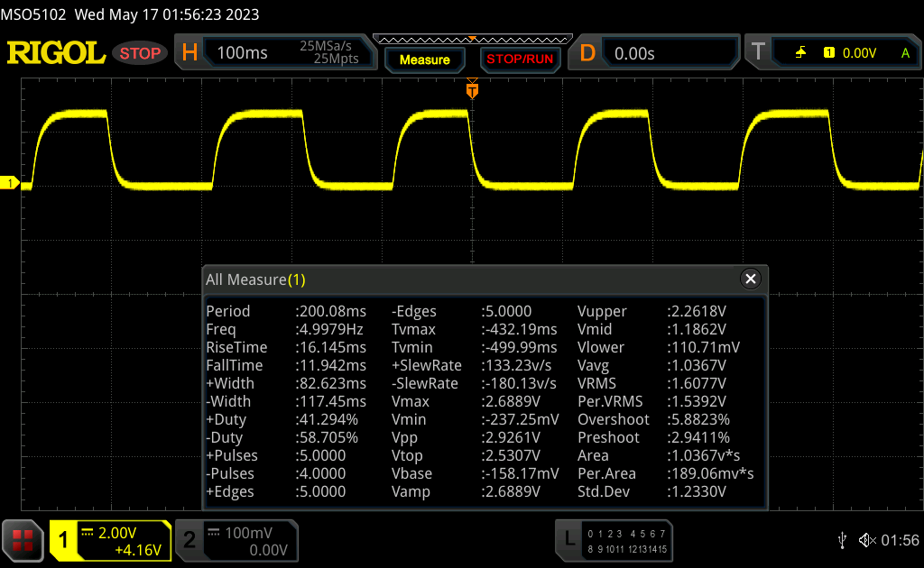Select the Vbase -158.17mV measurement
The width and height of the screenshot is (924, 568).
pyautogui.click(x=475, y=473)
